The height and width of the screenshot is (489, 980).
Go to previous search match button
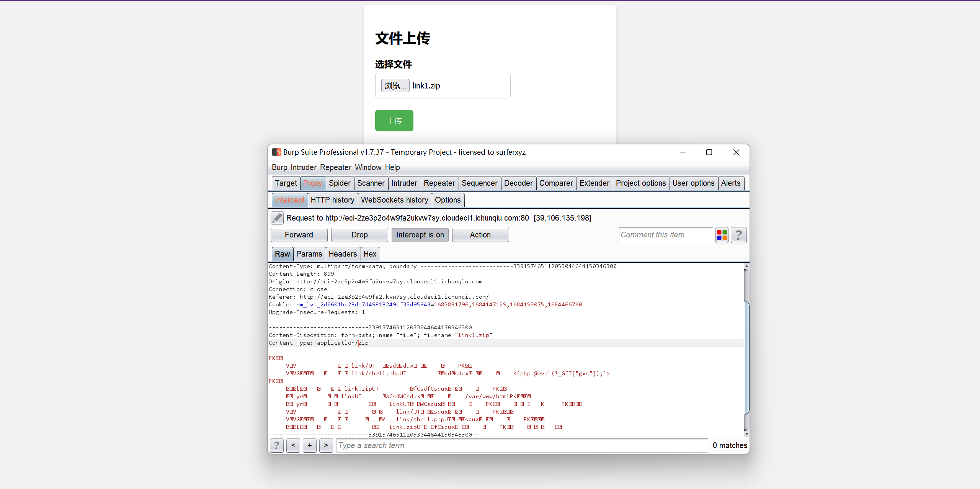click(x=293, y=445)
